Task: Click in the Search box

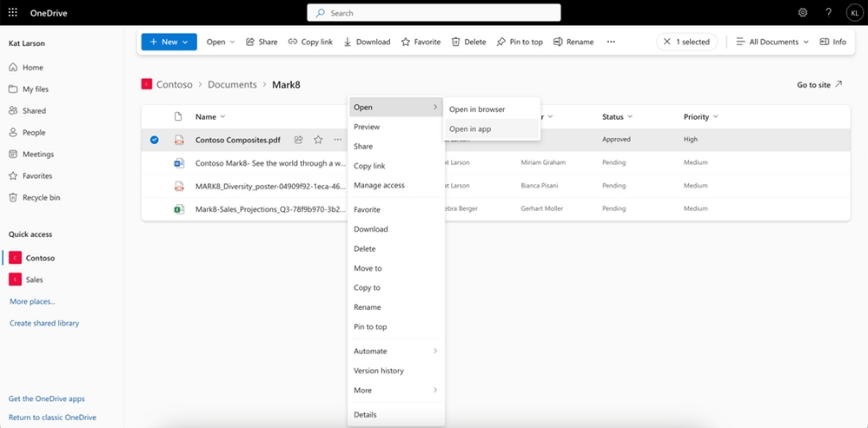Action: tap(434, 13)
